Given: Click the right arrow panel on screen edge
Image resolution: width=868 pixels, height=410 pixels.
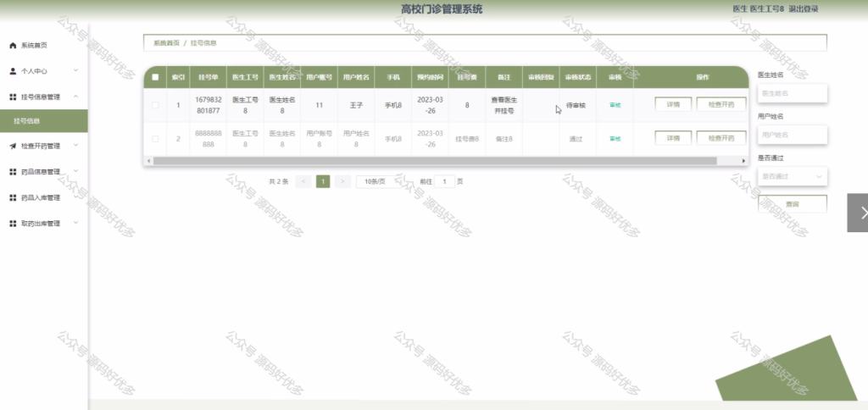Looking at the screenshot, I should point(858,213).
